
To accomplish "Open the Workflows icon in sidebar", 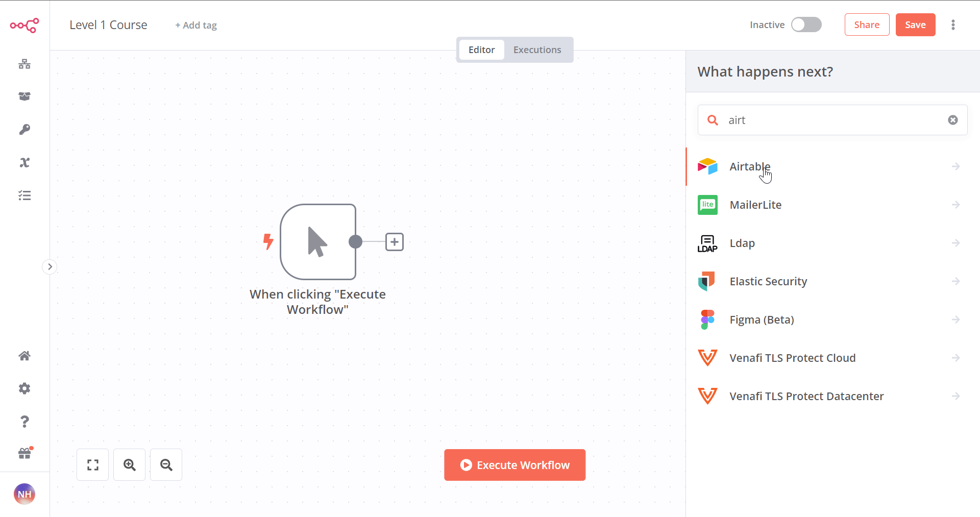I will (x=24, y=64).
